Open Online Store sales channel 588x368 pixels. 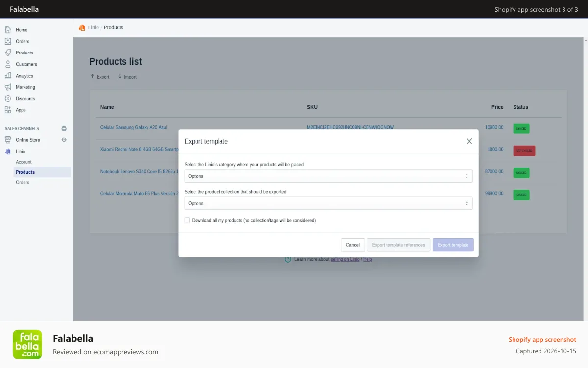click(x=28, y=140)
